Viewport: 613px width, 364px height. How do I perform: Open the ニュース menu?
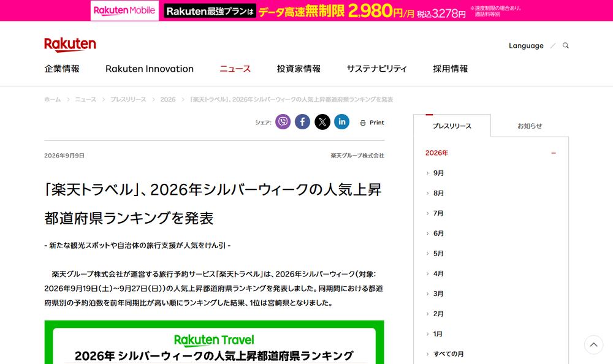point(235,69)
